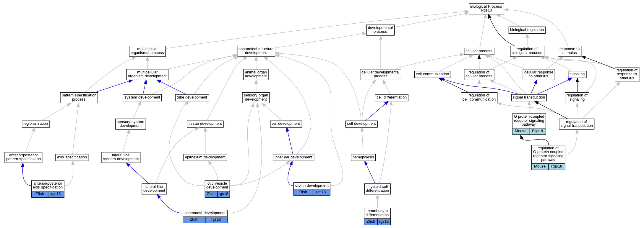Select the 'ear development' node
The image size is (644, 228).
tap(286, 124)
